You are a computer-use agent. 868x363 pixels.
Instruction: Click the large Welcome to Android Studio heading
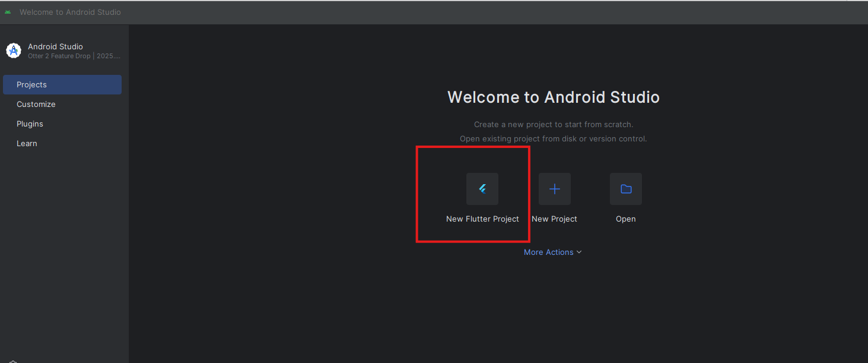pyautogui.click(x=553, y=97)
